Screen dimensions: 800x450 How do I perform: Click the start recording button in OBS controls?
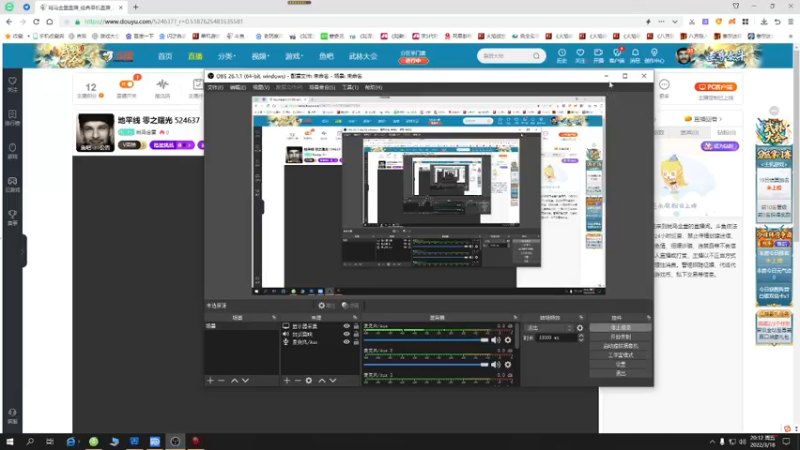[620, 337]
